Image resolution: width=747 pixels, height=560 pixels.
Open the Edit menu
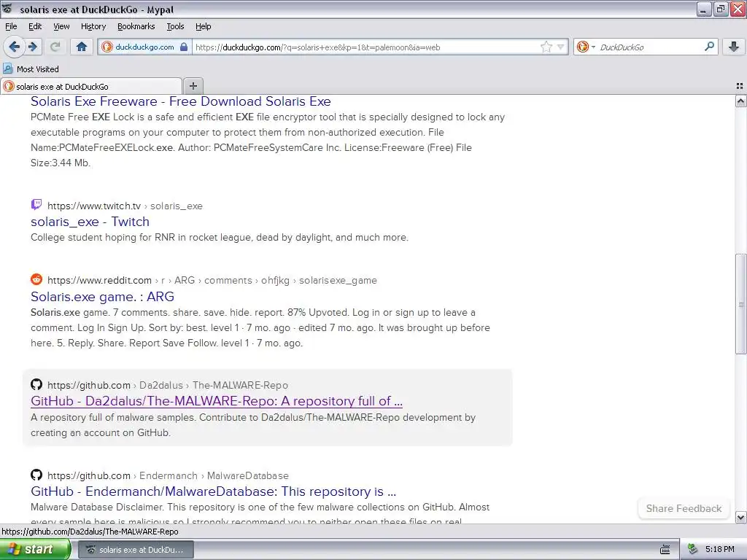[x=35, y=26]
